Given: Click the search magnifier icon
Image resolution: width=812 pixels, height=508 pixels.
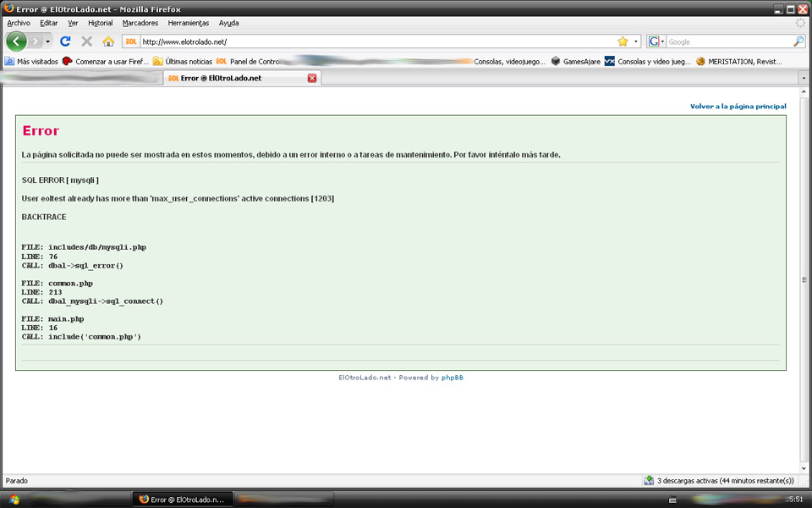Looking at the screenshot, I should pos(798,41).
